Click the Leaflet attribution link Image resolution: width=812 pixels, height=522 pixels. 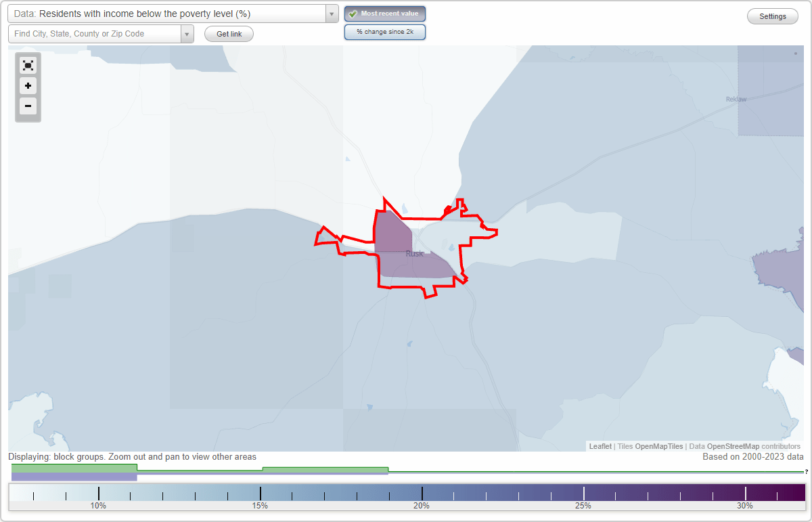[x=600, y=446]
